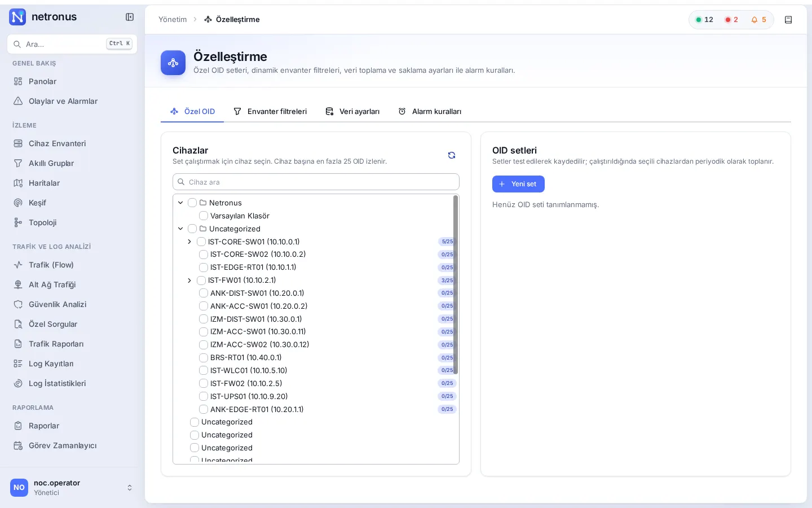This screenshot has height=508, width=812.
Task: Expand the IST-CORE-SW01 device row
Action: point(189,242)
